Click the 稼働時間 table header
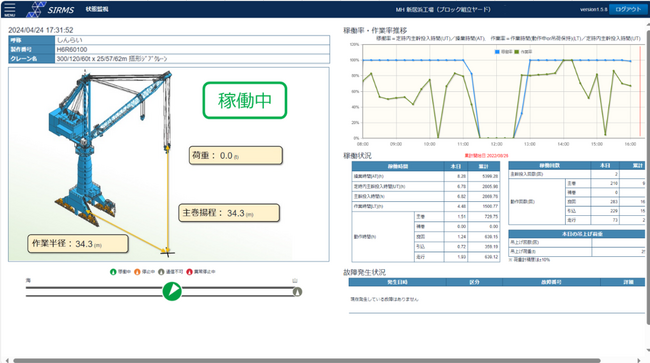This screenshot has width=650, height=363. [x=398, y=166]
